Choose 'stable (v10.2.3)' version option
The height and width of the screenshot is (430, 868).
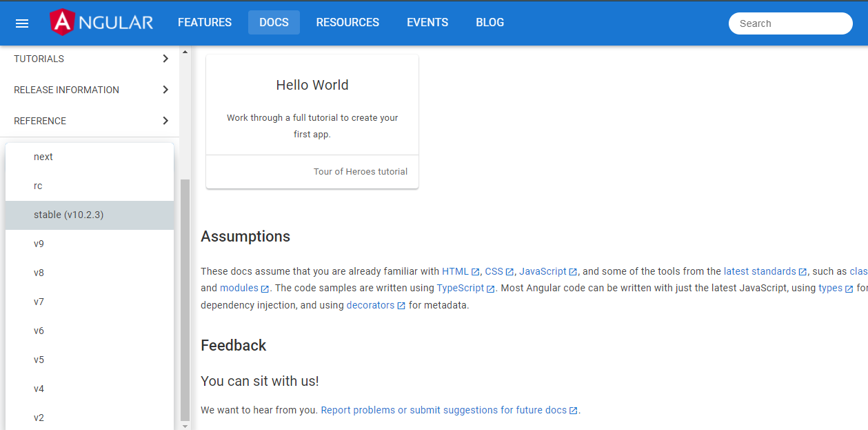click(x=90, y=215)
